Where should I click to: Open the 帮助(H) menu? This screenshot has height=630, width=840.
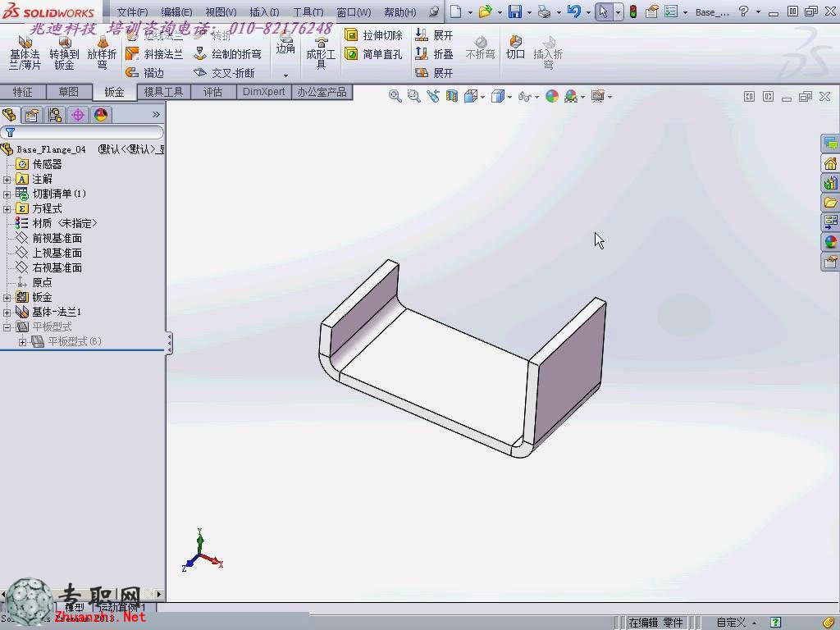(399, 11)
